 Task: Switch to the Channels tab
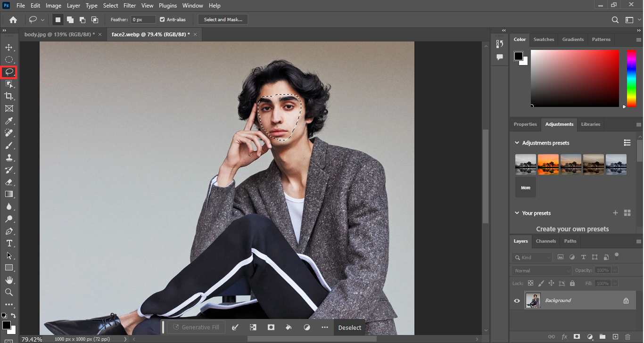click(546, 241)
